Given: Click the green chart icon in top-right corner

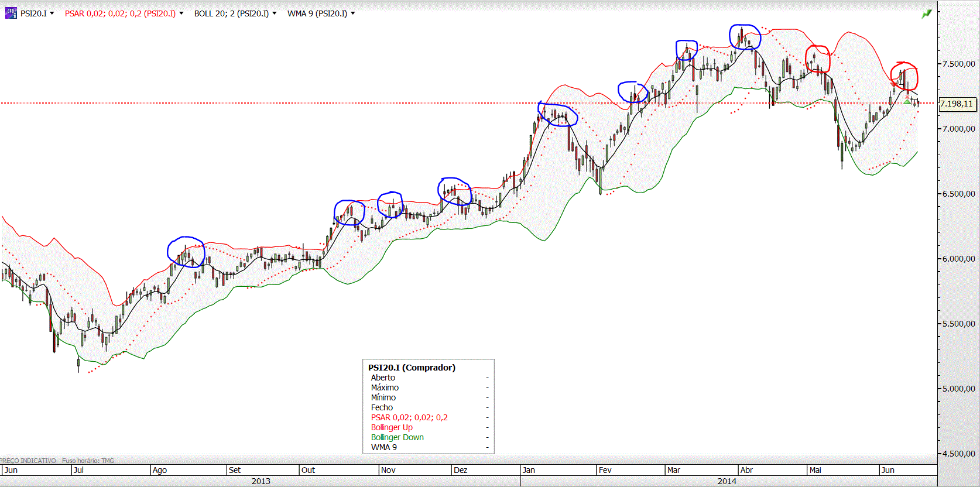Looking at the screenshot, I should [927, 13].
